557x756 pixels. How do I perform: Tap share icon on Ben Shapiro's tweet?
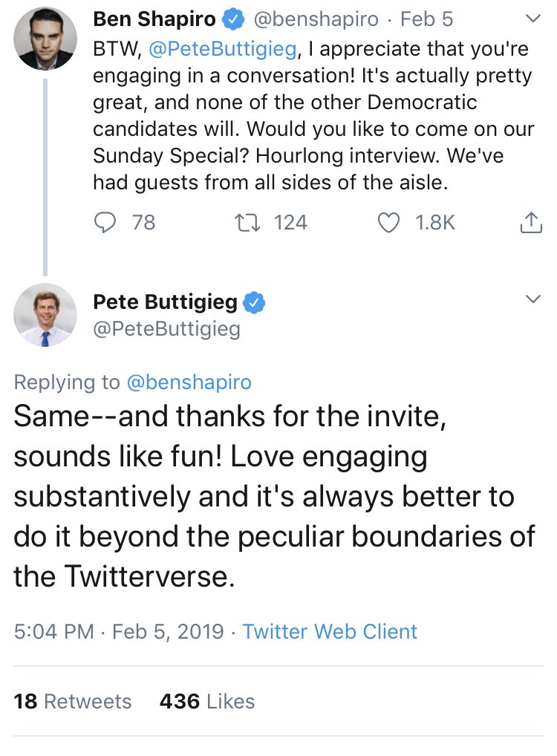pyautogui.click(x=531, y=222)
